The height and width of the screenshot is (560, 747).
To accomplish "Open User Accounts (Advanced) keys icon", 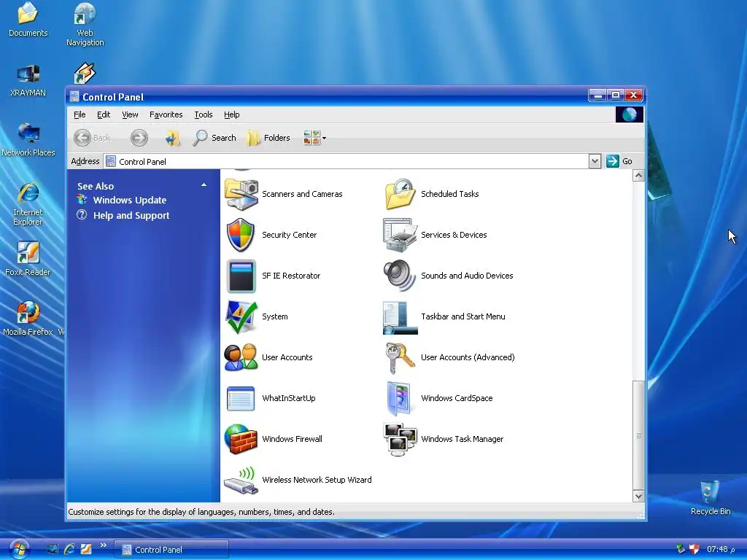I will tap(400, 357).
